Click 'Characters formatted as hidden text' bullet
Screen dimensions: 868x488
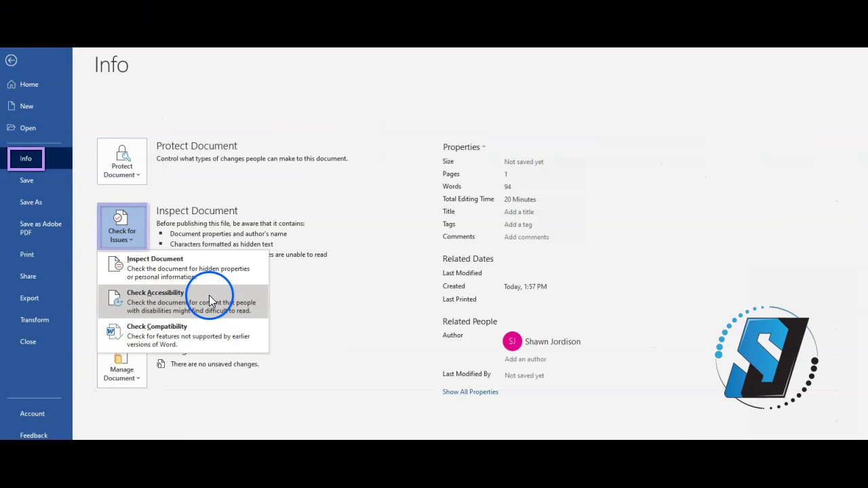[x=222, y=244]
